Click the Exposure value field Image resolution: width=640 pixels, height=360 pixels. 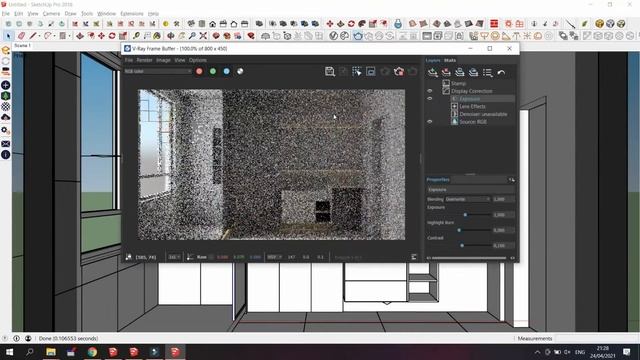click(x=503, y=215)
